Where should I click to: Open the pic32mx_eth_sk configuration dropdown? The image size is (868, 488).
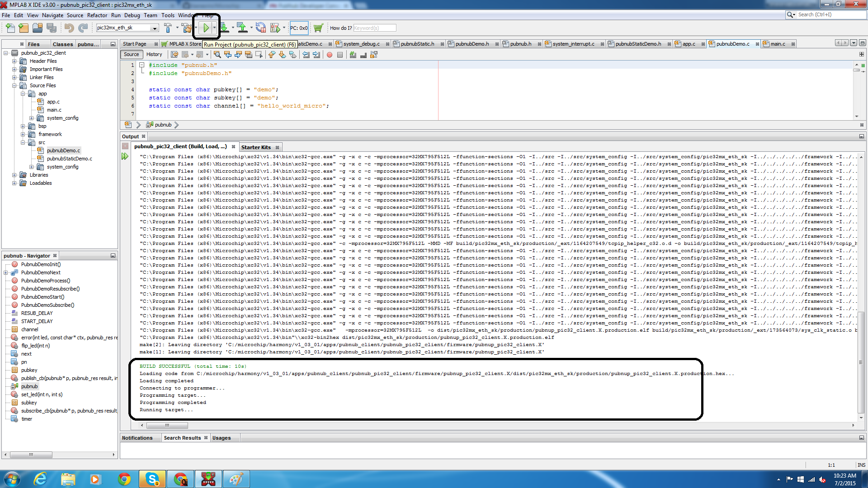155,28
